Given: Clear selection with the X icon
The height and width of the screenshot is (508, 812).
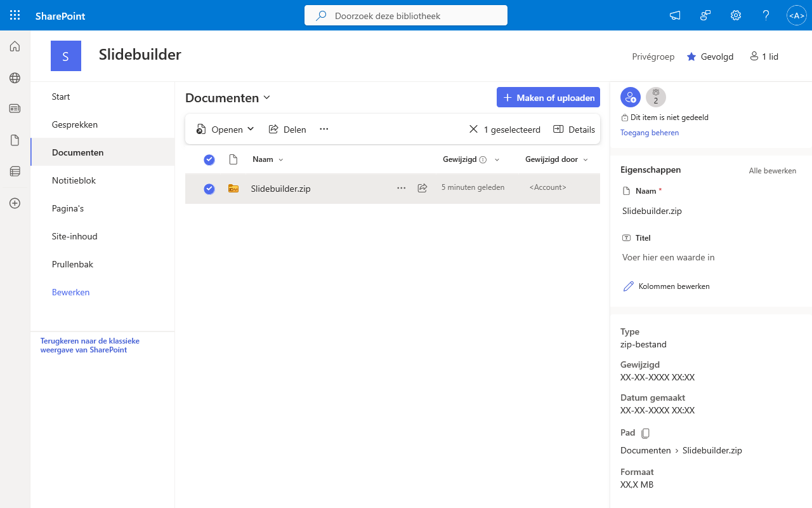Looking at the screenshot, I should [x=473, y=130].
